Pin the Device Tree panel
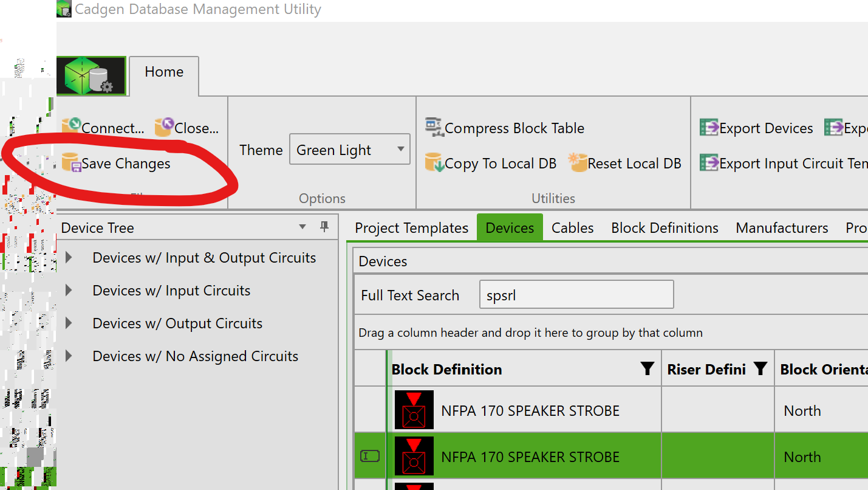The image size is (868, 490). pyautogui.click(x=324, y=227)
